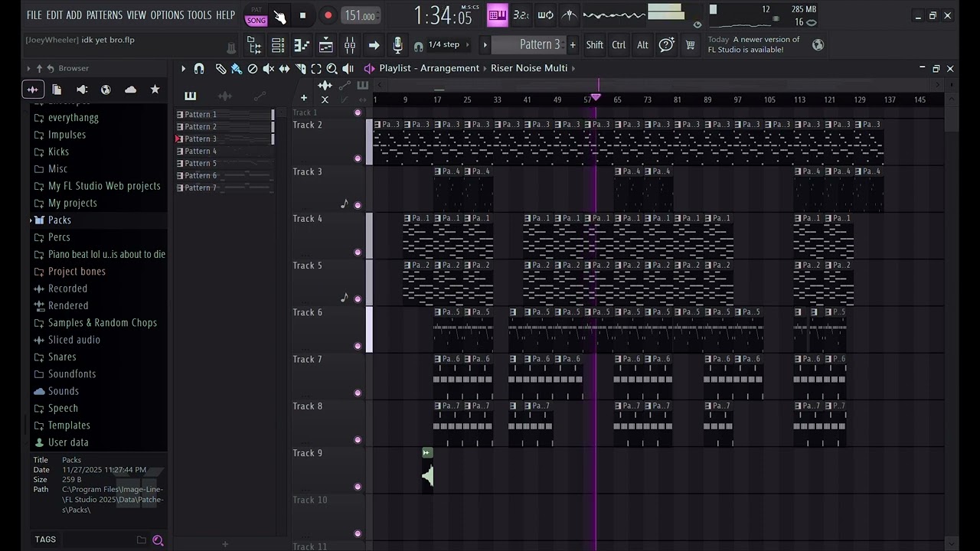The height and width of the screenshot is (551, 980).
Task: Open the Mixer from the main toolbar
Action: pos(350,45)
